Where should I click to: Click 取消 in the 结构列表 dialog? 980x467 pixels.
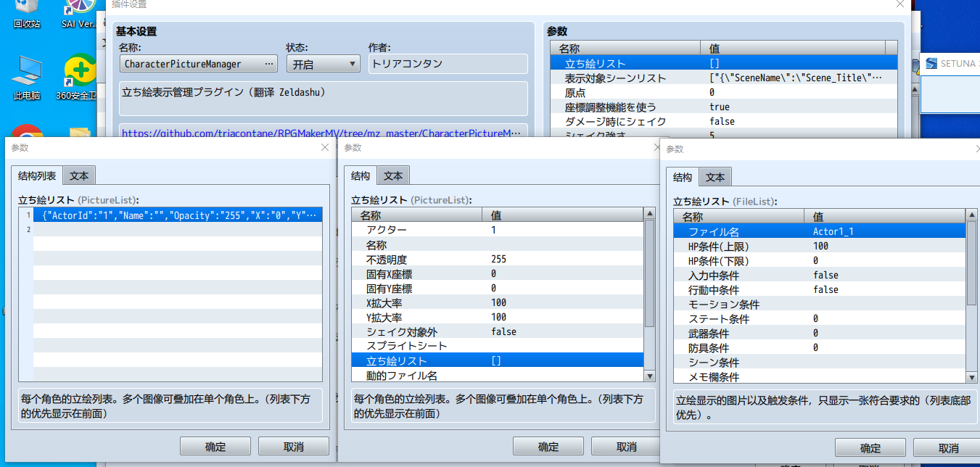pyautogui.click(x=294, y=446)
